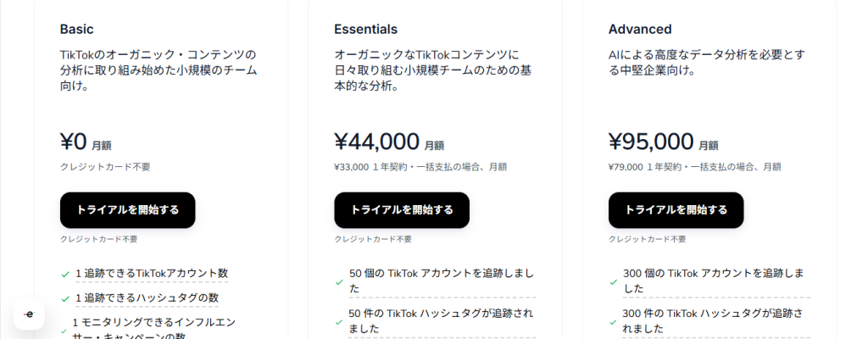
Task: Start the Essentials plan trial
Action: point(402,210)
